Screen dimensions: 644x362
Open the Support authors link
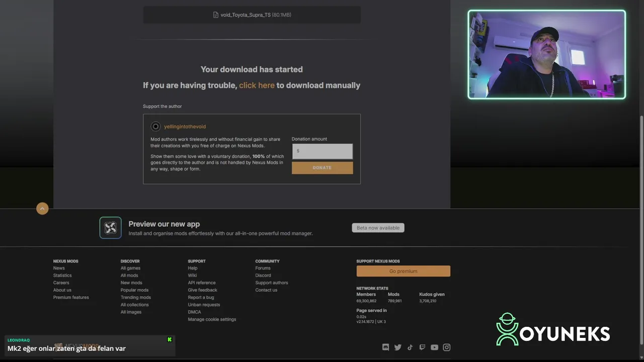click(272, 283)
